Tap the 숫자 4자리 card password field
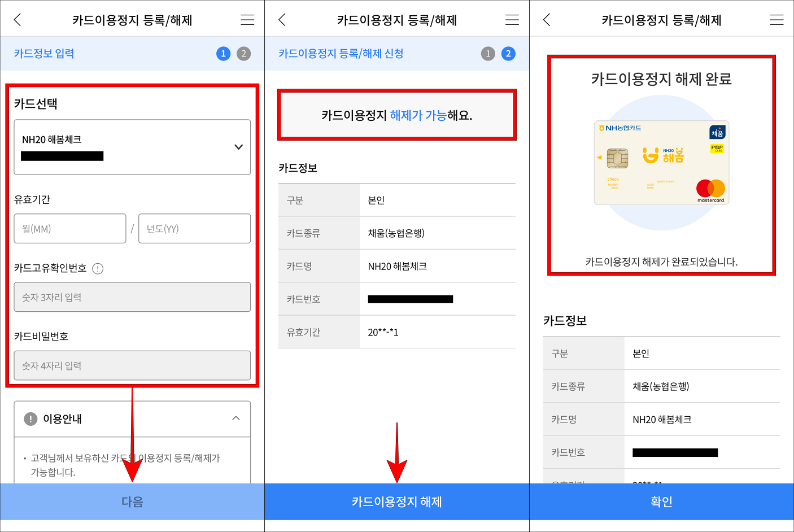This screenshot has width=794, height=532. (132, 365)
